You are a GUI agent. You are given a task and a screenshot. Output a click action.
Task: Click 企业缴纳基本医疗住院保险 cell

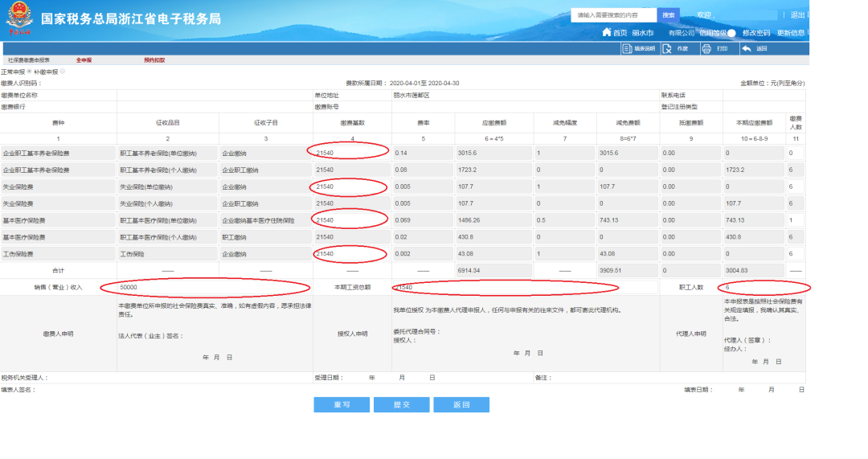coord(266,220)
